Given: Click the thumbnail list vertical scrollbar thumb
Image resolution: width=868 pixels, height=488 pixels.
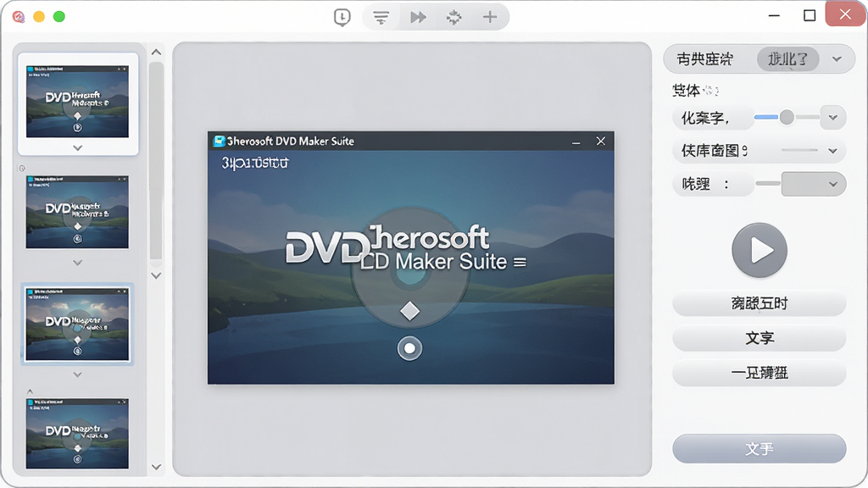Looking at the screenshot, I should click(157, 160).
